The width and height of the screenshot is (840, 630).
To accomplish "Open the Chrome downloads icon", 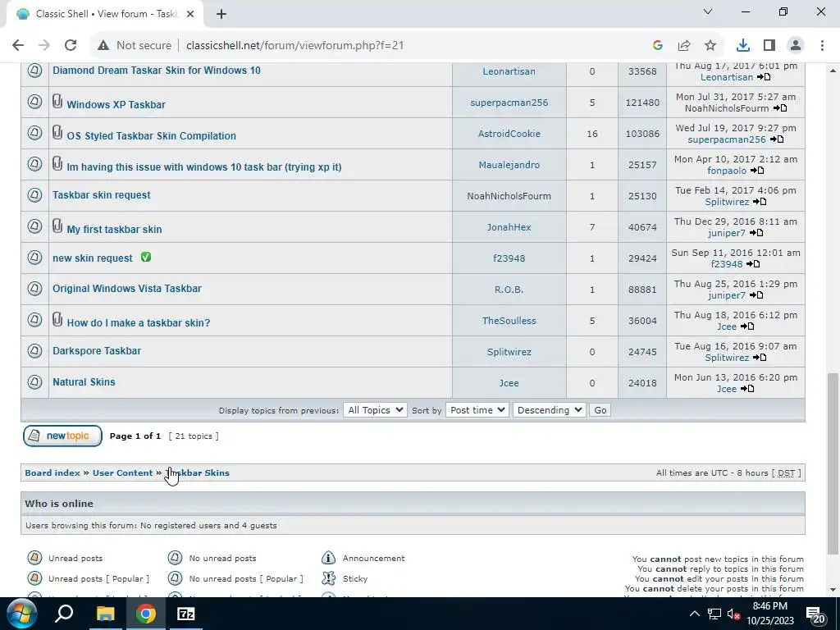I will click(742, 46).
